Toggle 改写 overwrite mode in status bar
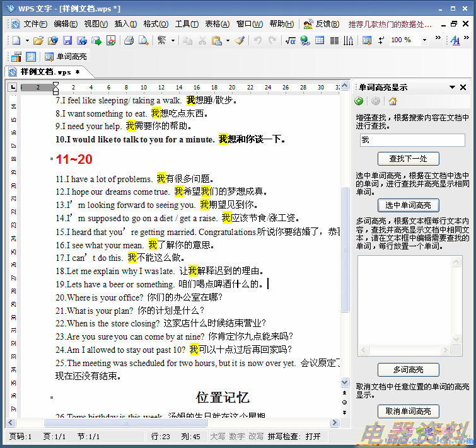The height and width of the screenshot is (448, 476). 256,436
